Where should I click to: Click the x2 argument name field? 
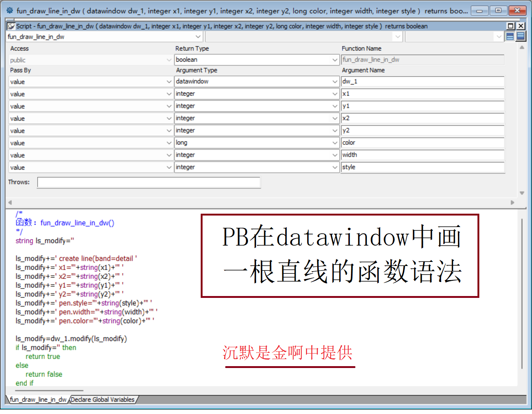[x=423, y=118]
